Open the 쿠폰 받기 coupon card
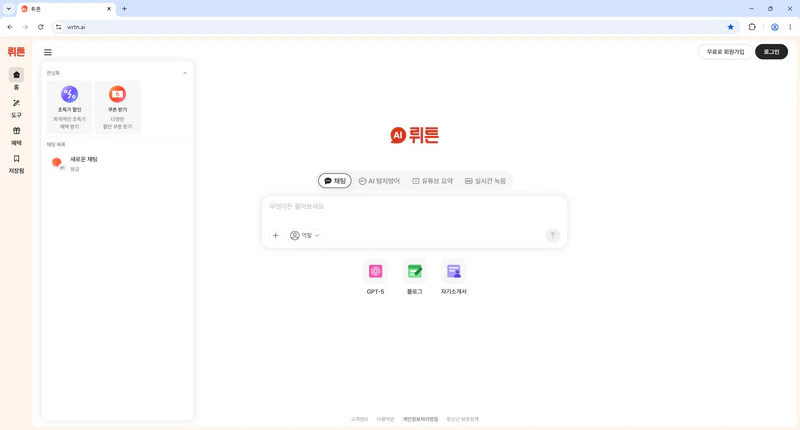Image resolution: width=800 pixels, height=430 pixels. point(117,107)
